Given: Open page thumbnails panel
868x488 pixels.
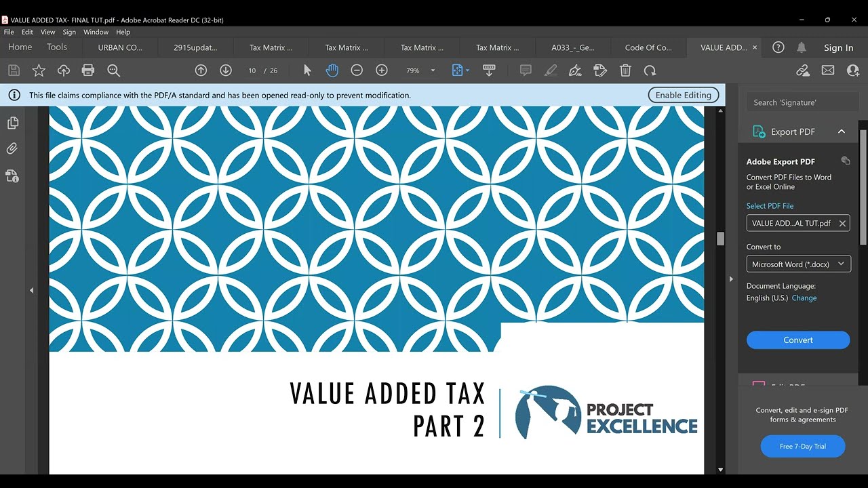Looking at the screenshot, I should click(12, 123).
